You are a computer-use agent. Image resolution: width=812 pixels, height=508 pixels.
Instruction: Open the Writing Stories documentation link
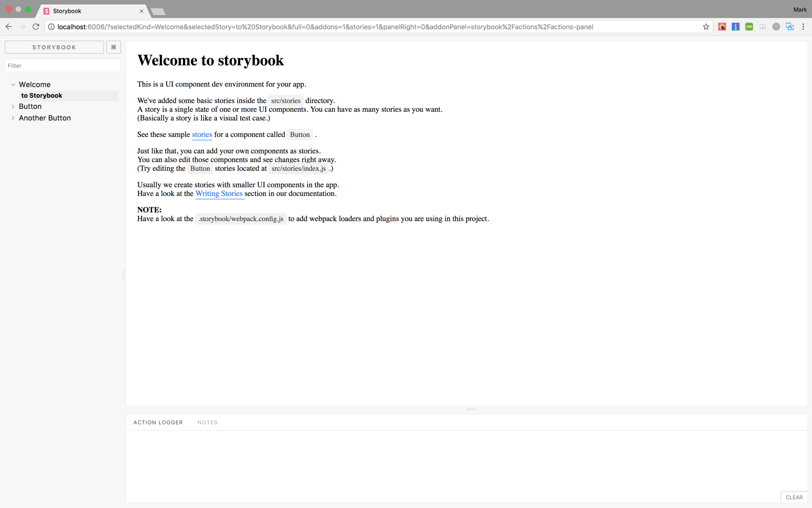tap(219, 193)
